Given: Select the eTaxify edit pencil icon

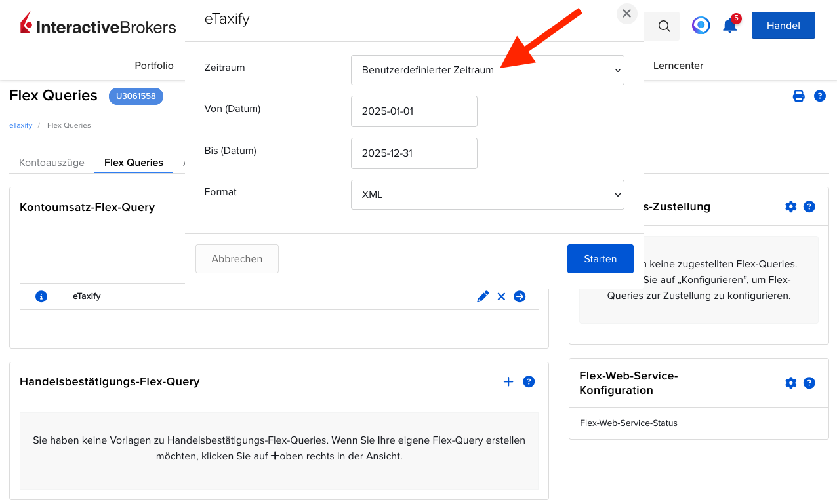Looking at the screenshot, I should (483, 296).
